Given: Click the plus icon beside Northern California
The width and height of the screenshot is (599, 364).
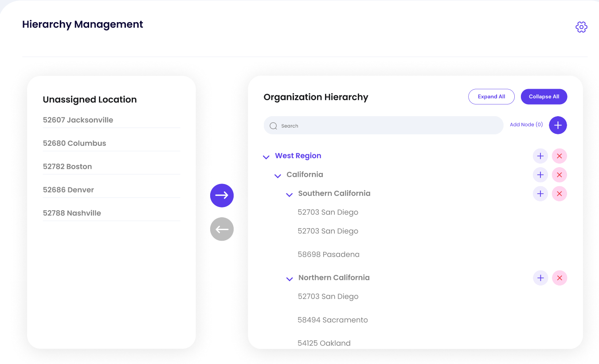Looking at the screenshot, I should click(540, 278).
